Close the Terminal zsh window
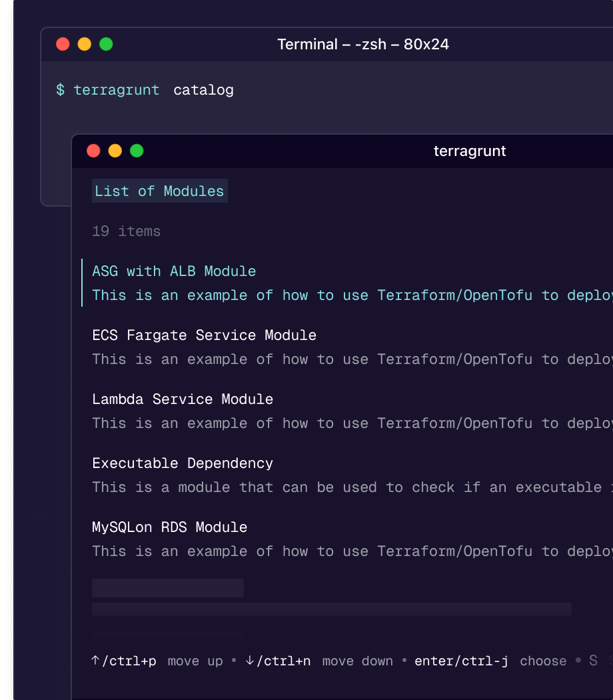Image resolution: width=613 pixels, height=700 pixels. 63,44
